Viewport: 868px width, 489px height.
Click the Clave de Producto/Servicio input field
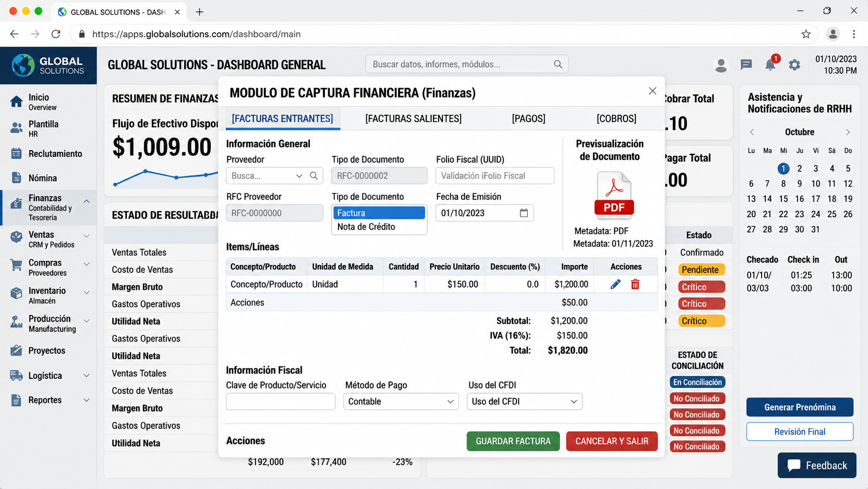tap(280, 402)
